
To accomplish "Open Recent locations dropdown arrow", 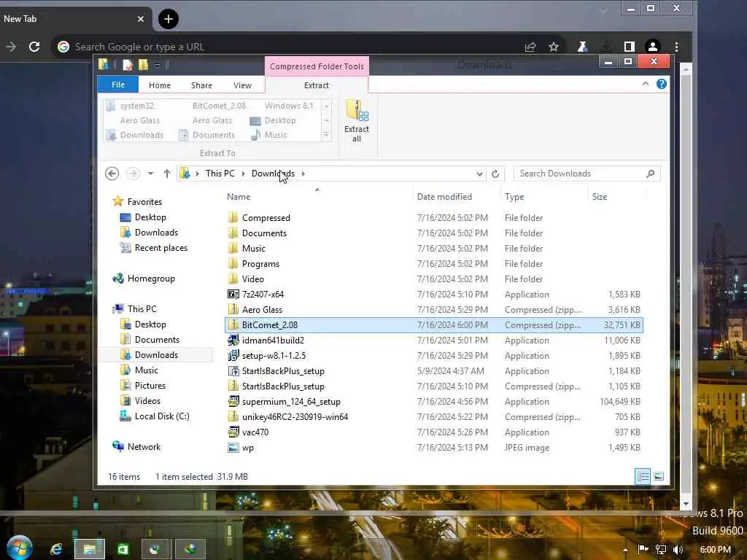I will tap(150, 174).
